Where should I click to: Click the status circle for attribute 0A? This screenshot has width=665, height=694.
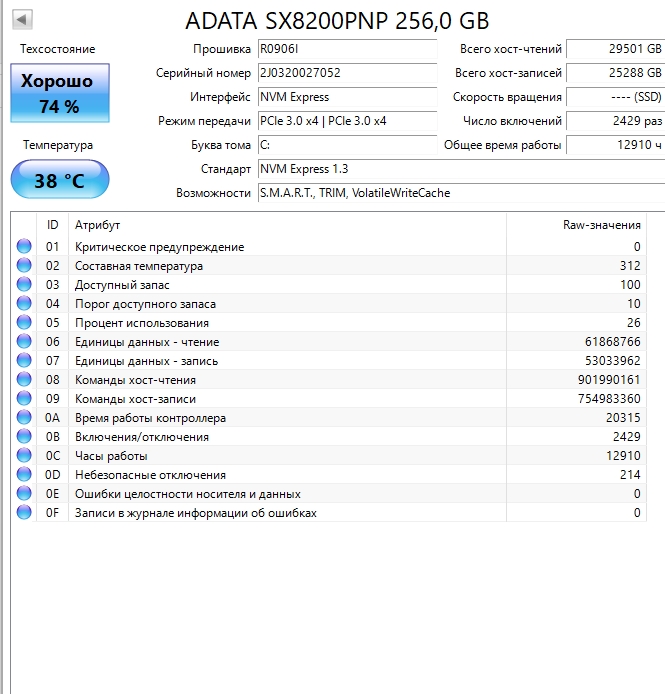coord(24,417)
